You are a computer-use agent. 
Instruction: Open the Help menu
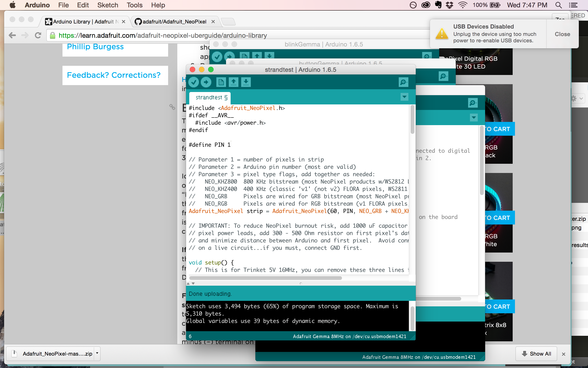(158, 5)
